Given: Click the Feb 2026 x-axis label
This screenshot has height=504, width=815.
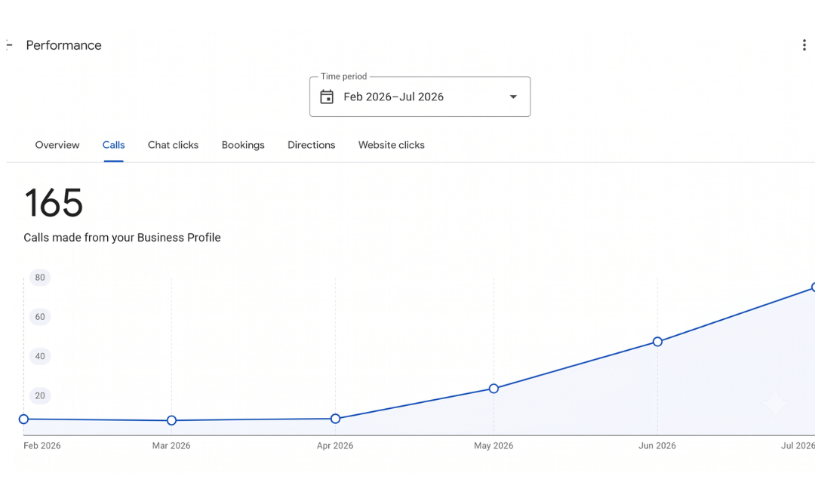Looking at the screenshot, I should 42,446.
